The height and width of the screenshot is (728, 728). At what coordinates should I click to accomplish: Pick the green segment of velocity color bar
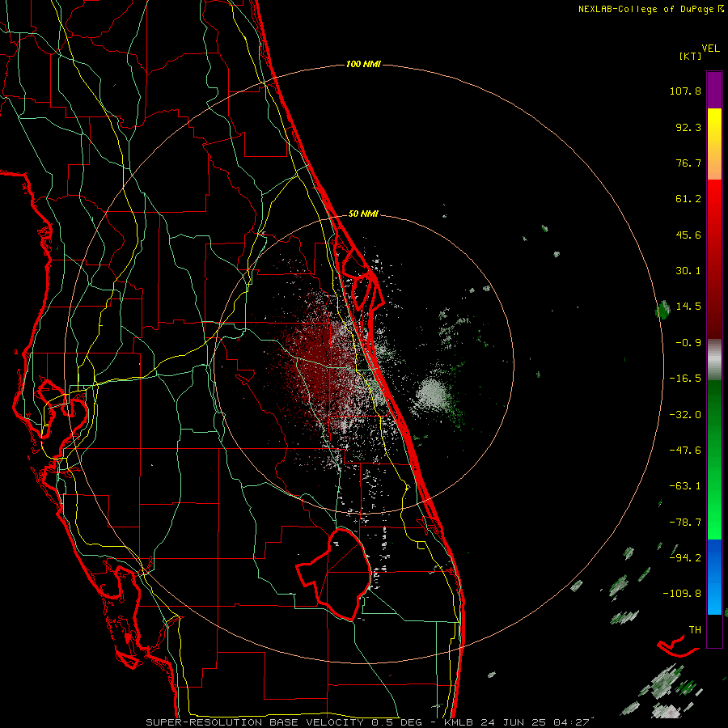point(714,459)
